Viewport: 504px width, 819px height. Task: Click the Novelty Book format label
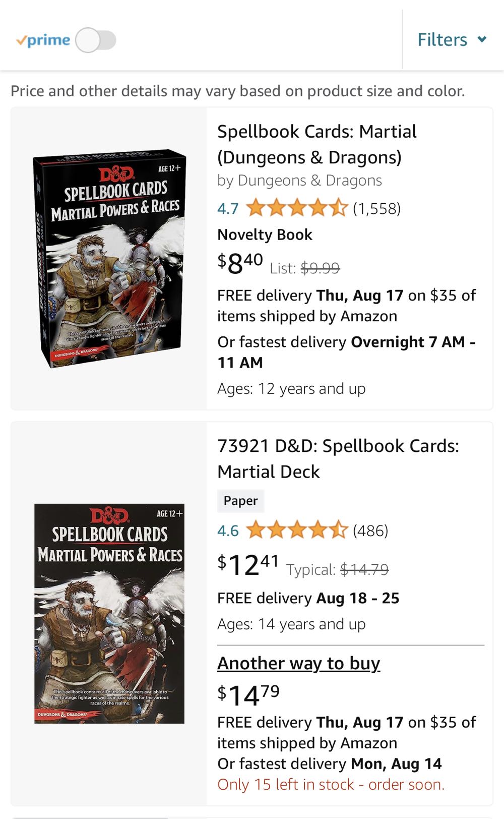tap(265, 234)
